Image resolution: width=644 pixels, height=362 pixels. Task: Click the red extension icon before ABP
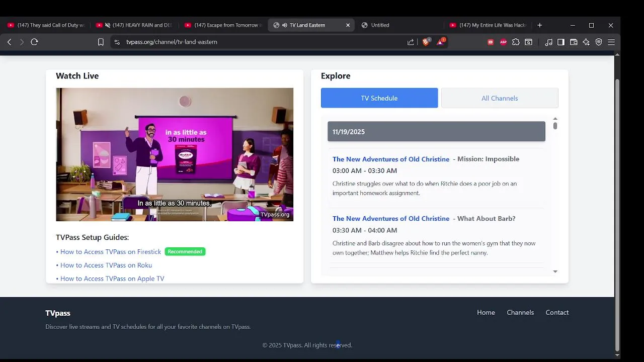[491, 42]
